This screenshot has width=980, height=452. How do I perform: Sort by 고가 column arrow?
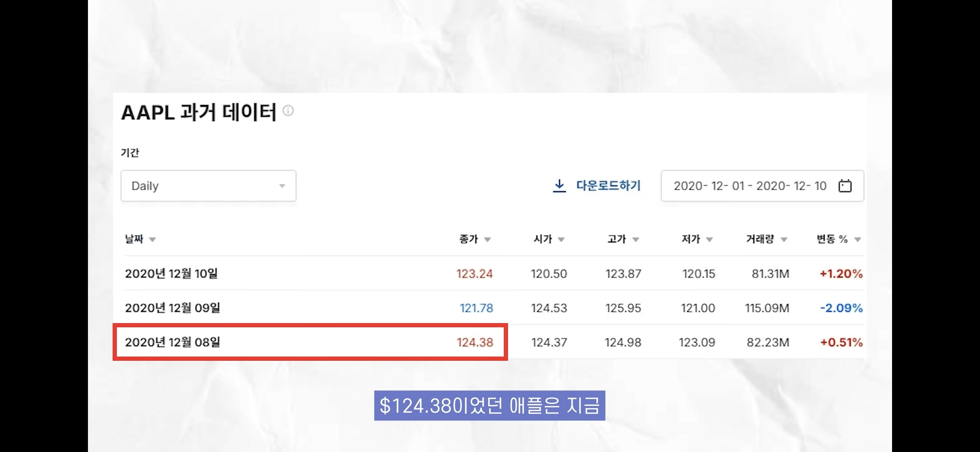click(636, 239)
